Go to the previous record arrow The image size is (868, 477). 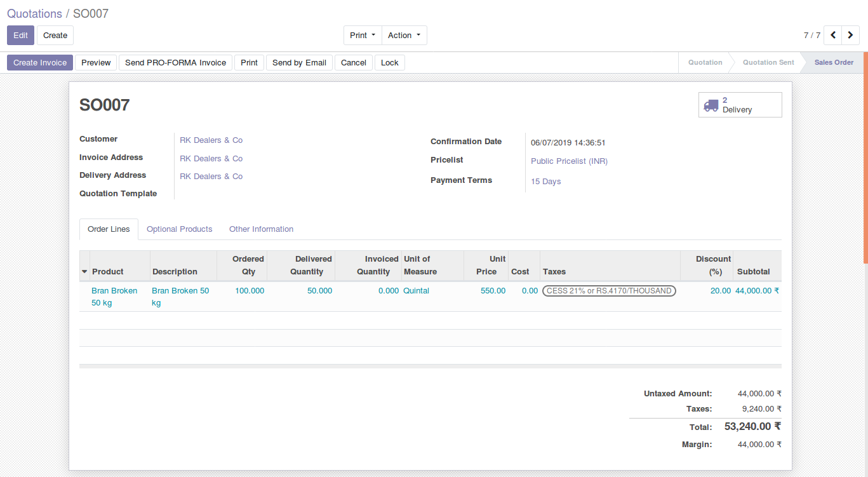pos(833,36)
